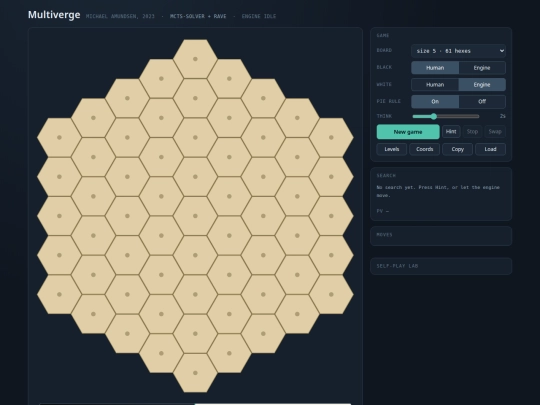Image resolution: width=540 pixels, height=405 pixels.
Task: Copy the game position
Action: tap(457, 149)
